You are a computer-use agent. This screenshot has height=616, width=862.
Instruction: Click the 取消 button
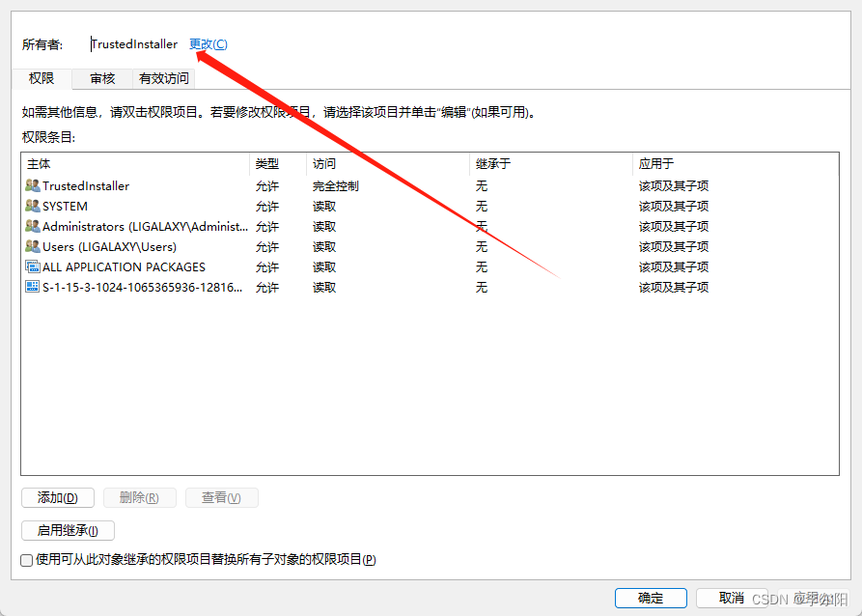click(x=731, y=598)
